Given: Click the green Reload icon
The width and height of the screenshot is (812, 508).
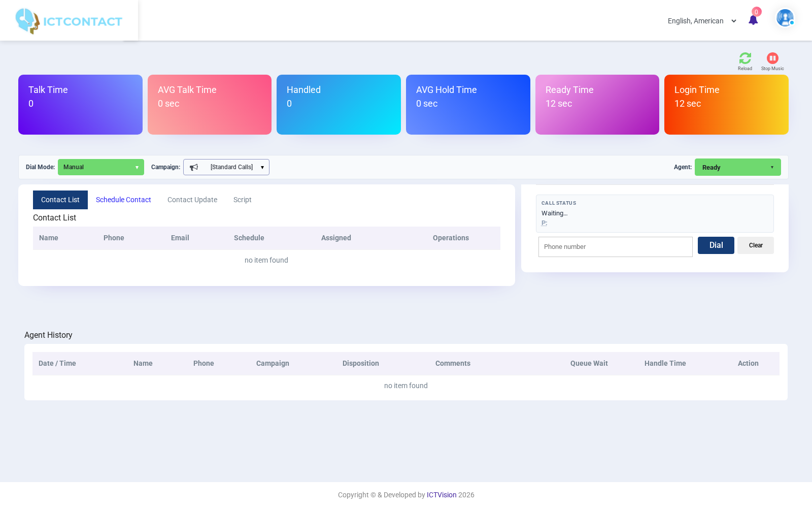Looking at the screenshot, I should [745, 58].
